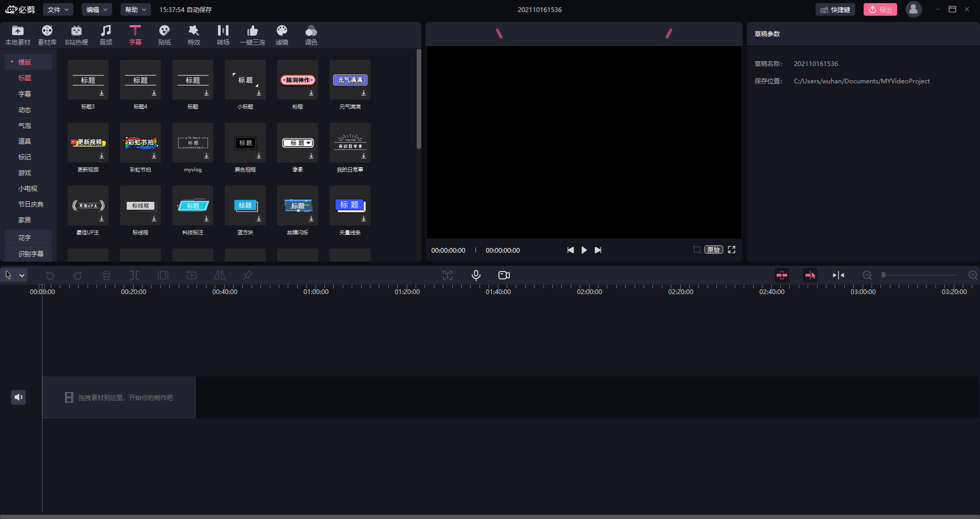Click the timeline zoom slider handle
The image size is (980, 519).
pyautogui.click(x=884, y=275)
